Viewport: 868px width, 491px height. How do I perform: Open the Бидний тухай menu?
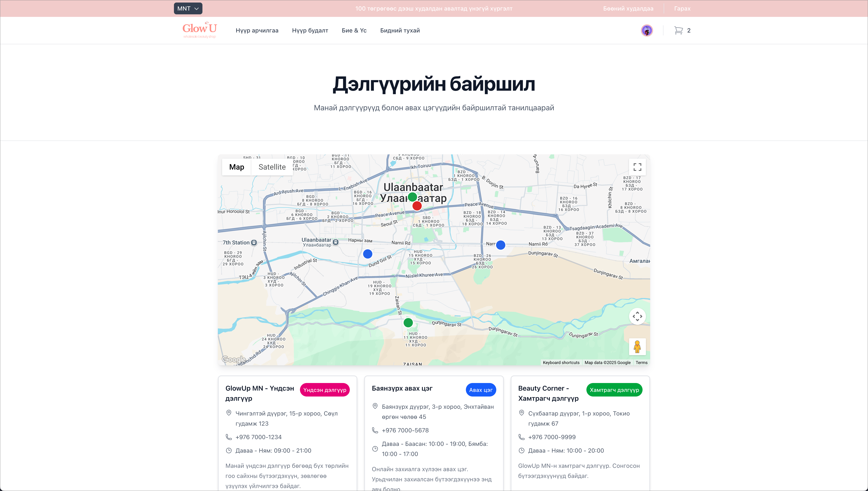click(x=400, y=30)
